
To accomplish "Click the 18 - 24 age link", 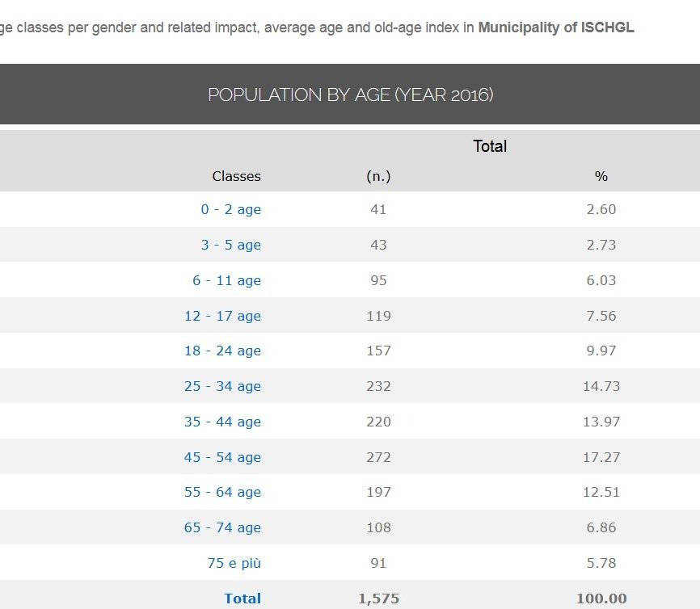I will click(222, 351).
